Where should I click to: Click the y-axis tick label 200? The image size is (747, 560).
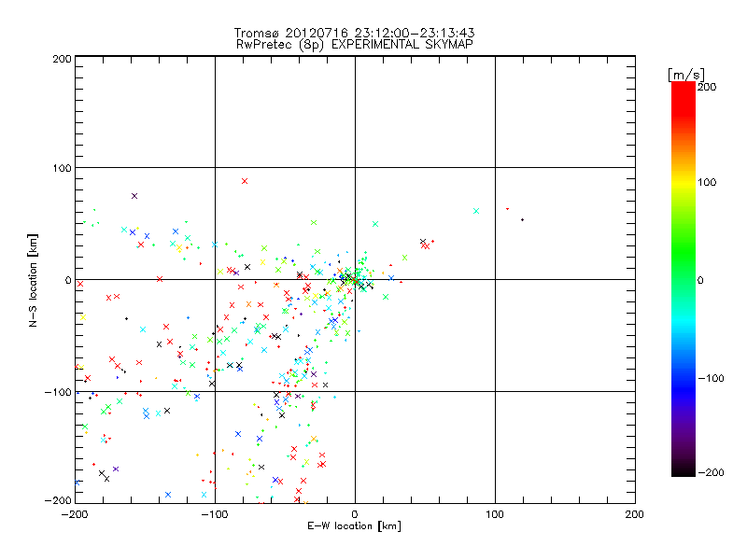point(62,59)
